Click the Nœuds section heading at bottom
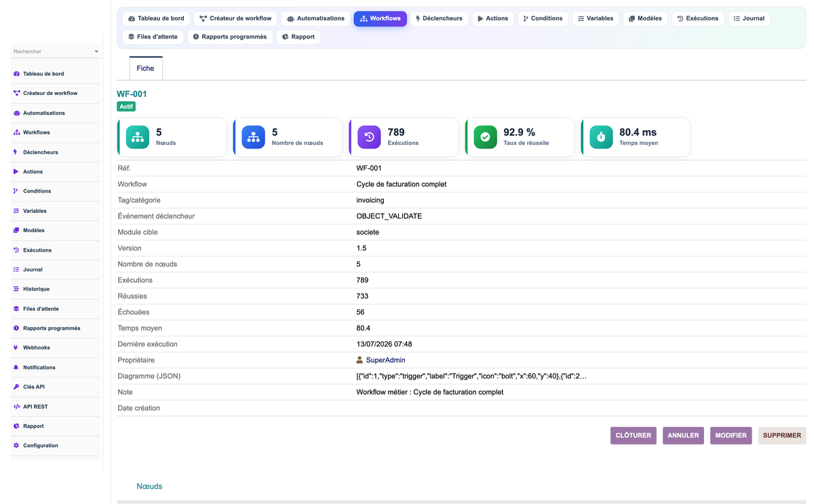 (149, 486)
